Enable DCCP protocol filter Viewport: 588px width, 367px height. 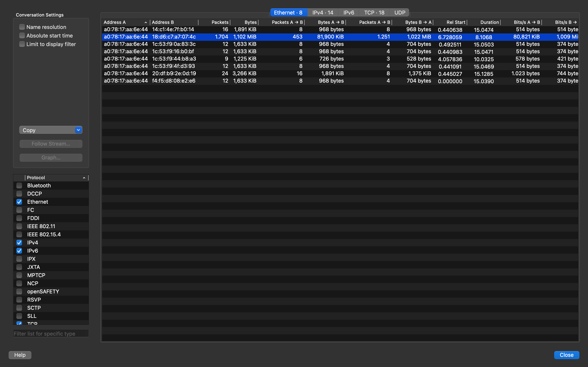(20, 194)
